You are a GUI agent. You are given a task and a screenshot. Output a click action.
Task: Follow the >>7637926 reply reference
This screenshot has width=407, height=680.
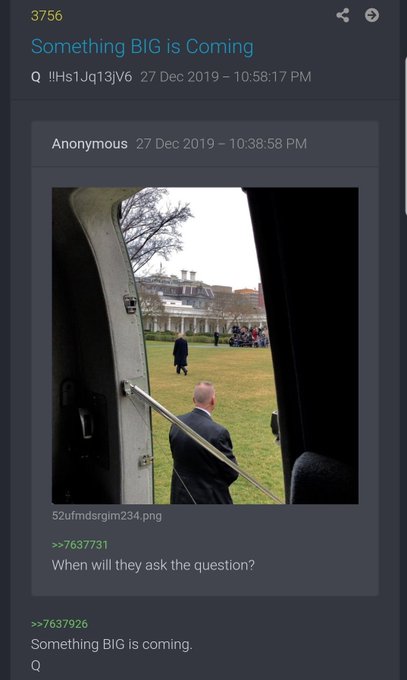(59, 624)
